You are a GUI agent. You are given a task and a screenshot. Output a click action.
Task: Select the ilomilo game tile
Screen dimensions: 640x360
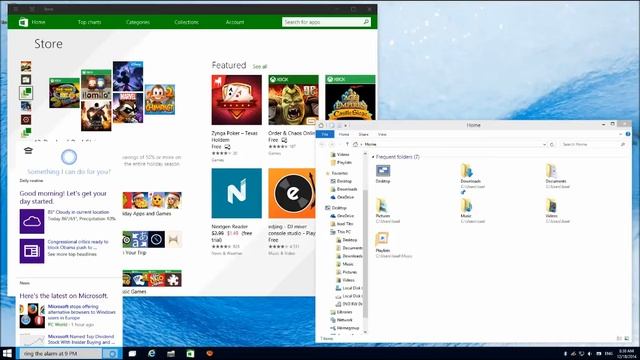(x=96, y=85)
